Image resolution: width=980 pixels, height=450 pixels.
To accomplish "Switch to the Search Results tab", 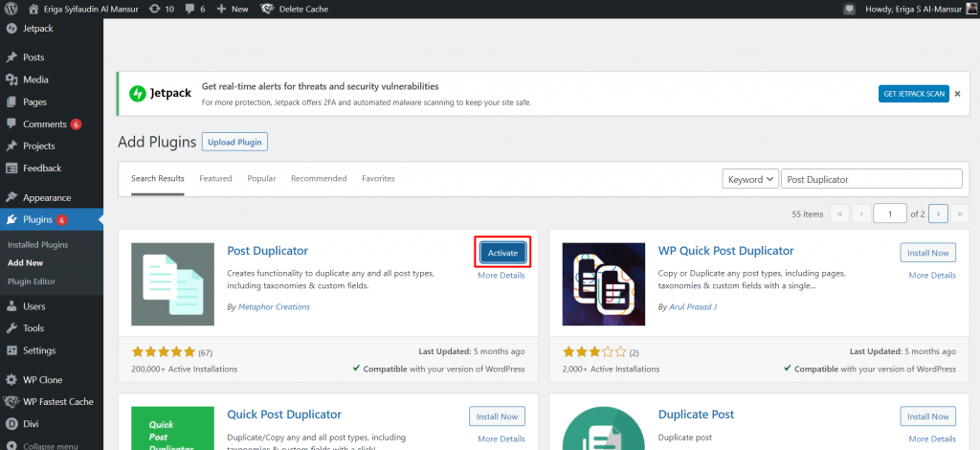I will 158,179.
